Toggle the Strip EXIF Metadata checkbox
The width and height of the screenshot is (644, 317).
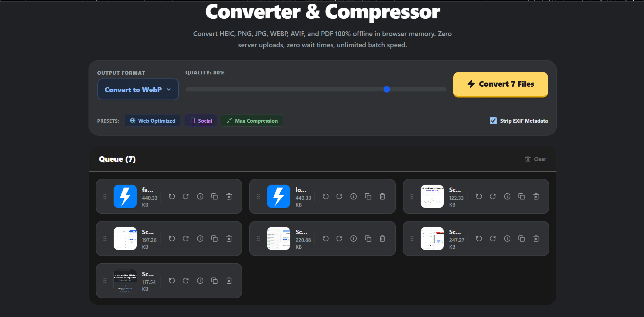[x=493, y=121]
